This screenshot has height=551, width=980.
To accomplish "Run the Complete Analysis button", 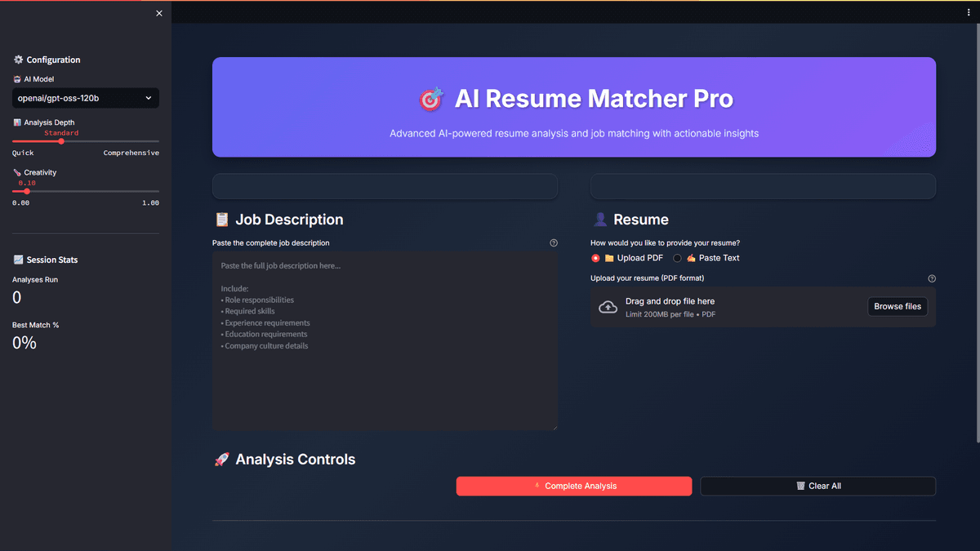I will (x=573, y=486).
